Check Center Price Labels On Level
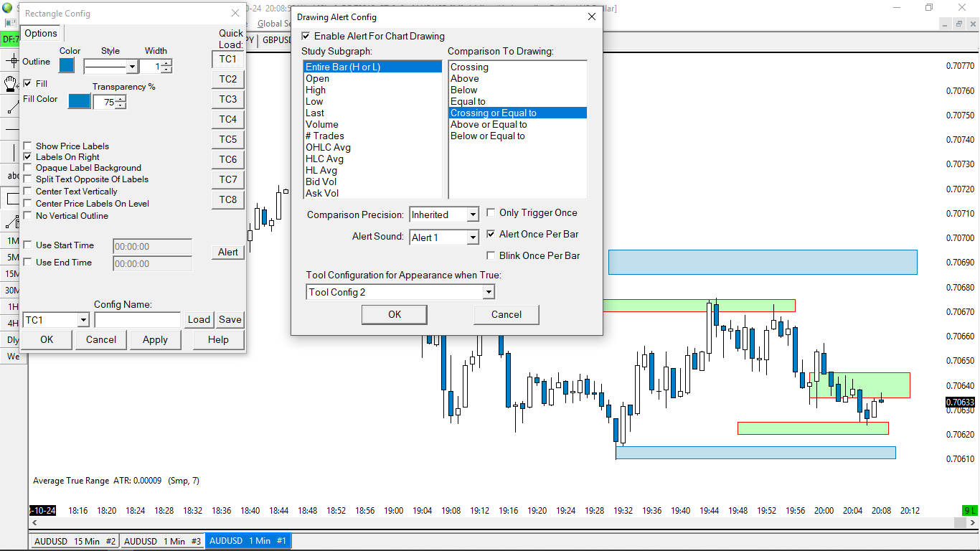Viewport: 980px width, 551px height. point(28,204)
